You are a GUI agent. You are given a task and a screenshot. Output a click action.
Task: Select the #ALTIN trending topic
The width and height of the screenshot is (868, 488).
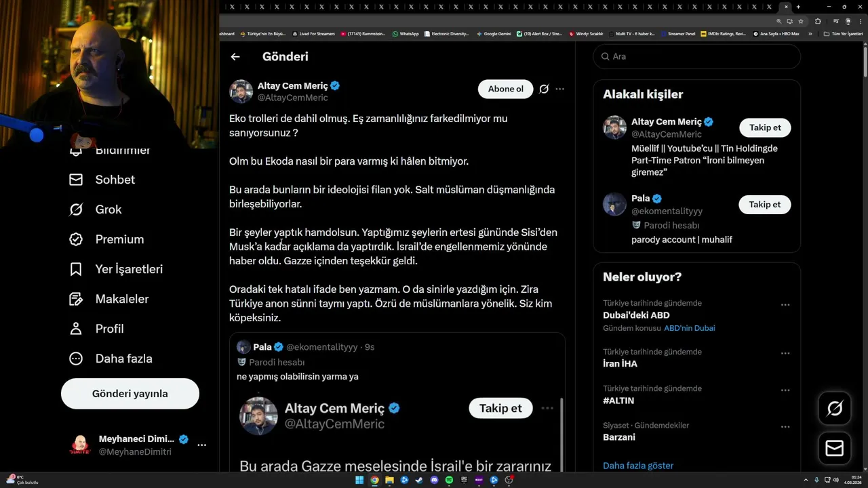pyautogui.click(x=618, y=401)
